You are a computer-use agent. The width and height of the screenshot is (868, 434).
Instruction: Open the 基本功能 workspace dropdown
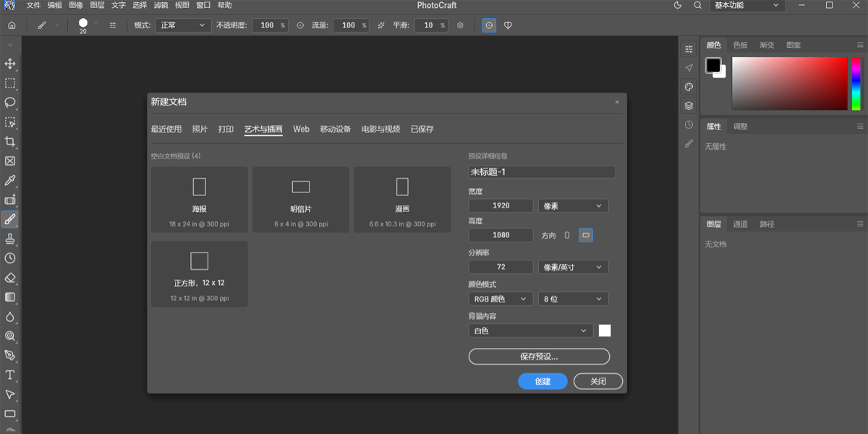[747, 5]
